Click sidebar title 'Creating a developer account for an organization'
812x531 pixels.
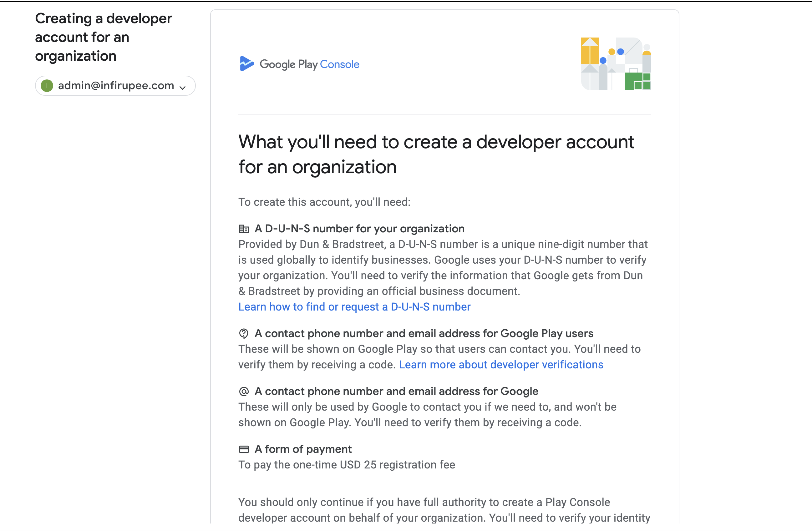pos(103,37)
